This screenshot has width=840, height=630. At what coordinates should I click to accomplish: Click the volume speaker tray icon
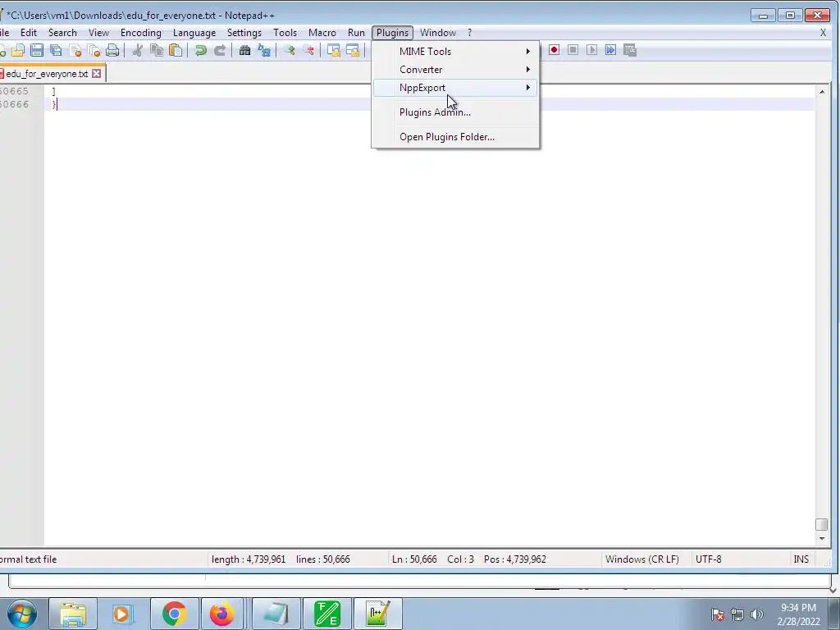(757, 614)
